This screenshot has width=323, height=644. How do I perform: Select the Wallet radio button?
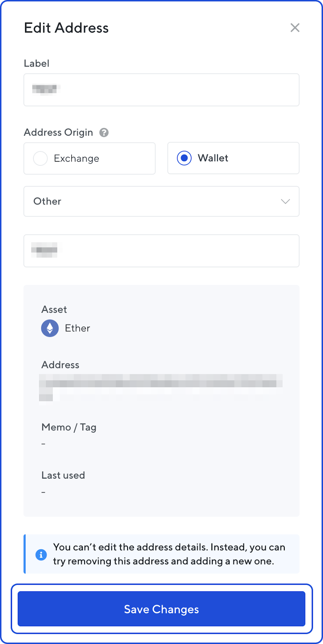(184, 158)
